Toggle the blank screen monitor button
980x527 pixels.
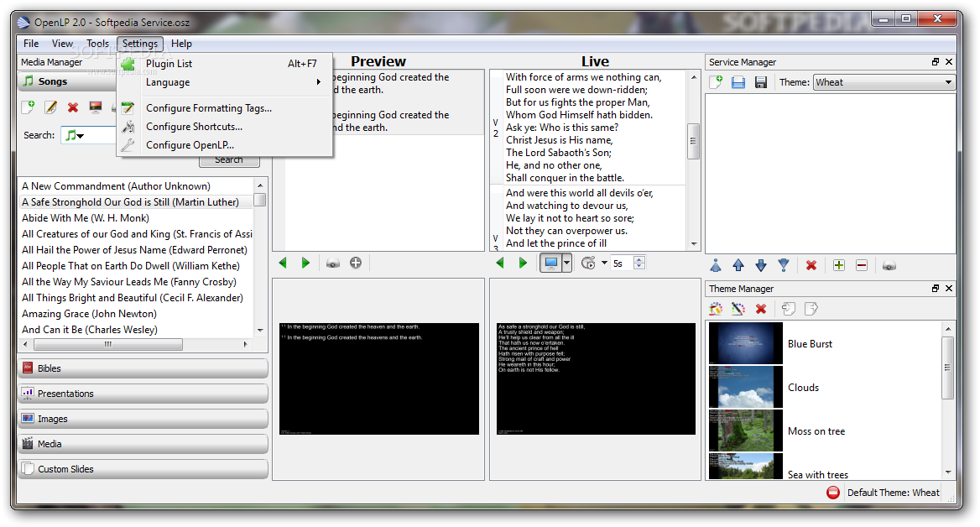pyautogui.click(x=551, y=263)
